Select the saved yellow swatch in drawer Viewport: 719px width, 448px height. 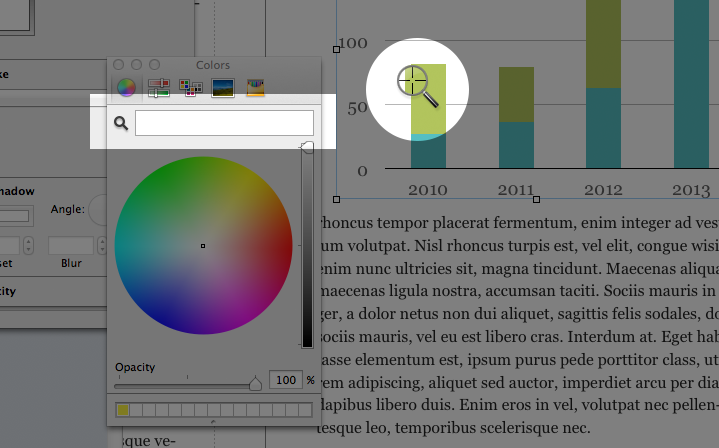click(123, 410)
